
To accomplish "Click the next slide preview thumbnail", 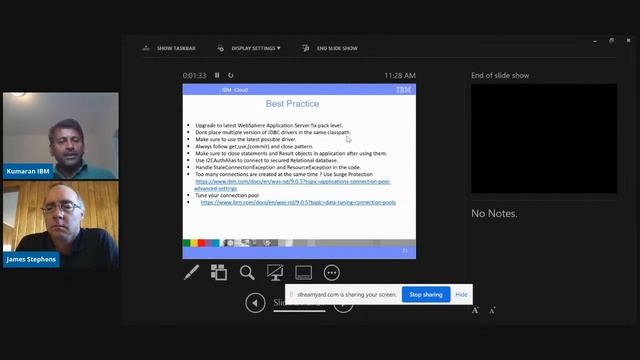I will [x=544, y=138].
